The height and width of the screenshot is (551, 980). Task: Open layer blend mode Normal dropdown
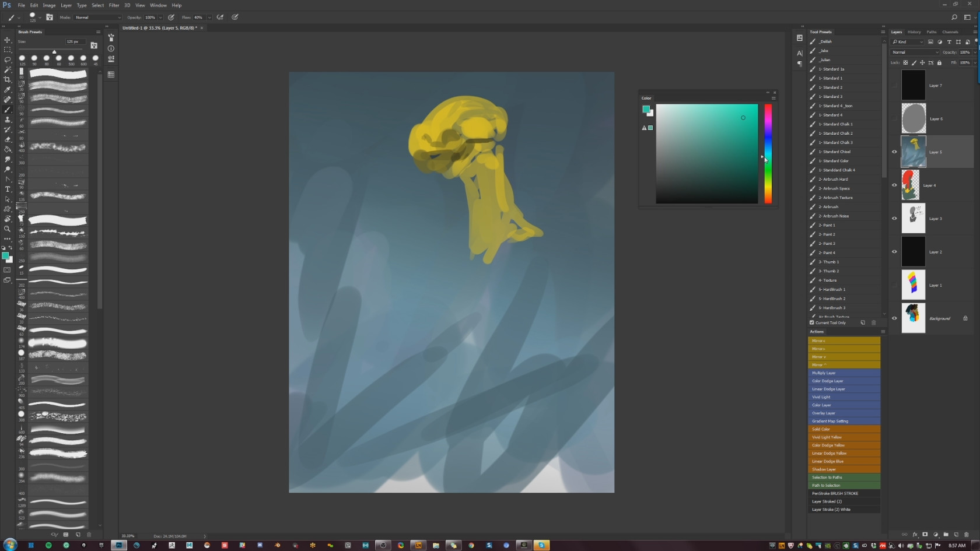pyautogui.click(x=915, y=52)
